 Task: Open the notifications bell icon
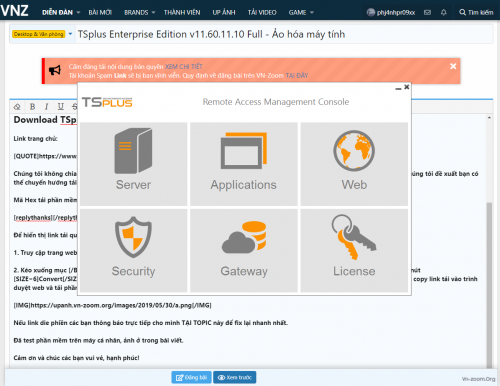coord(444,12)
